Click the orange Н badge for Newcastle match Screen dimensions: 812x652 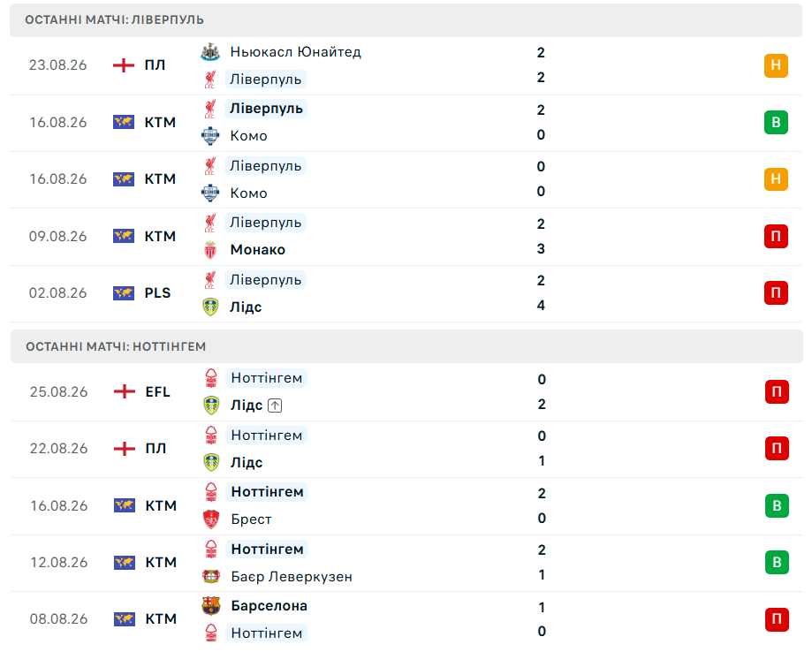pyautogui.click(x=776, y=65)
